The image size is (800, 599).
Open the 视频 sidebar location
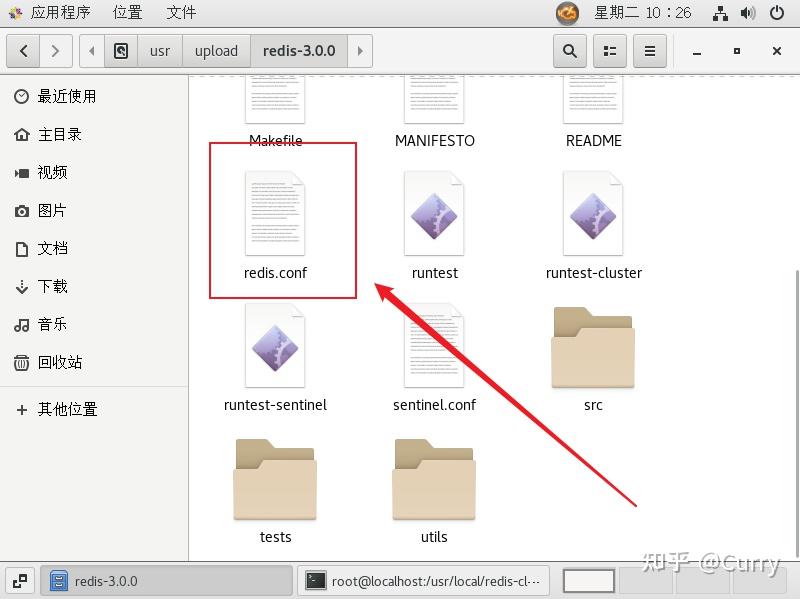coord(94,172)
